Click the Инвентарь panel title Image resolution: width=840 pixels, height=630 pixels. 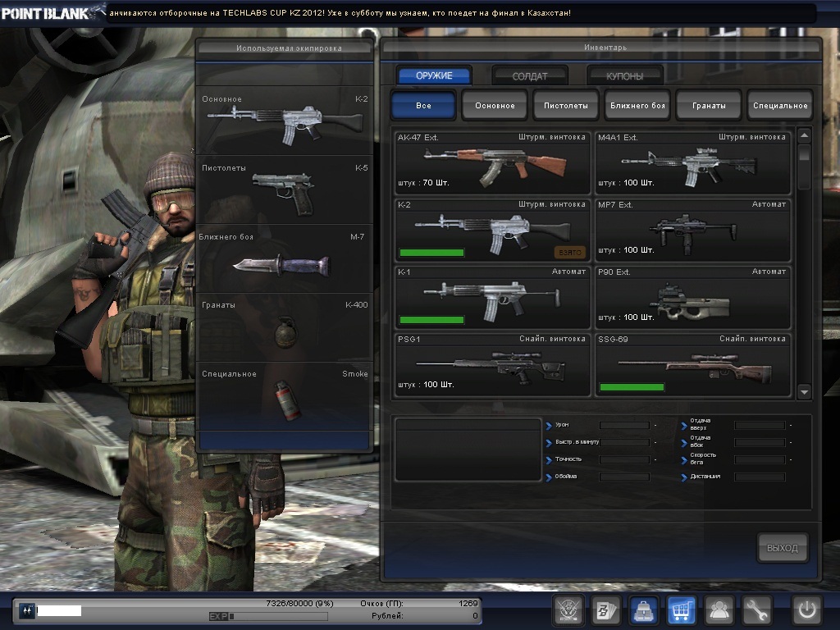(x=605, y=47)
